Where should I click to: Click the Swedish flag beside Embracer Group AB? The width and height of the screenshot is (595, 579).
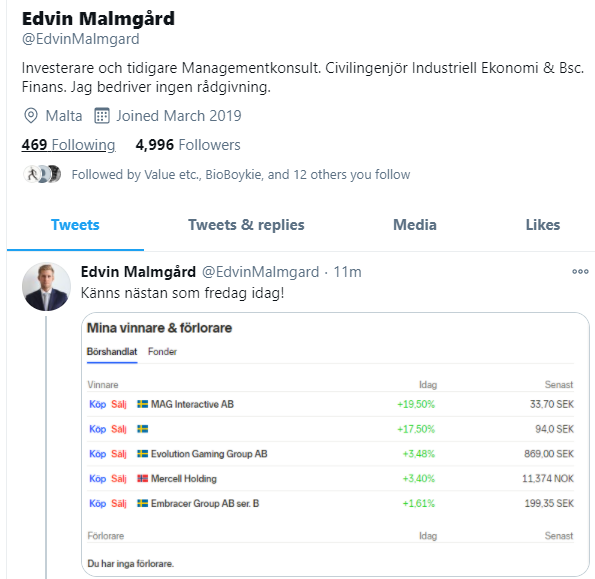click(143, 503)
